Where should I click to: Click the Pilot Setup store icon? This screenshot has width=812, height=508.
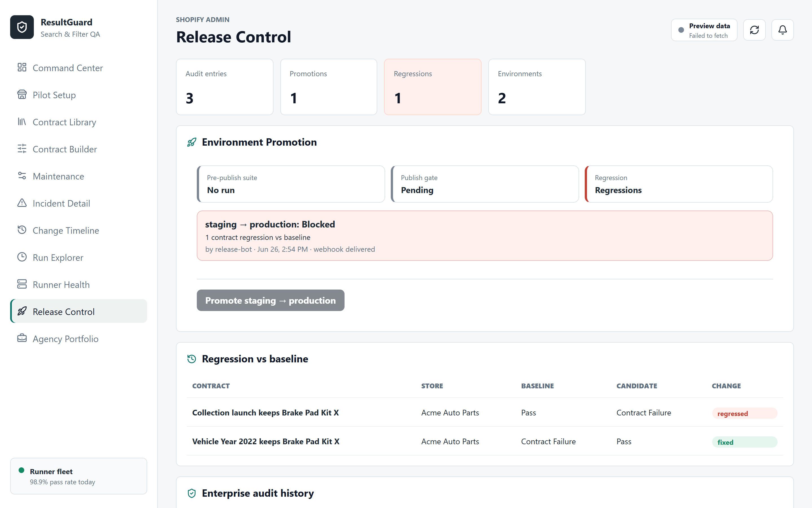click(22, 95)
